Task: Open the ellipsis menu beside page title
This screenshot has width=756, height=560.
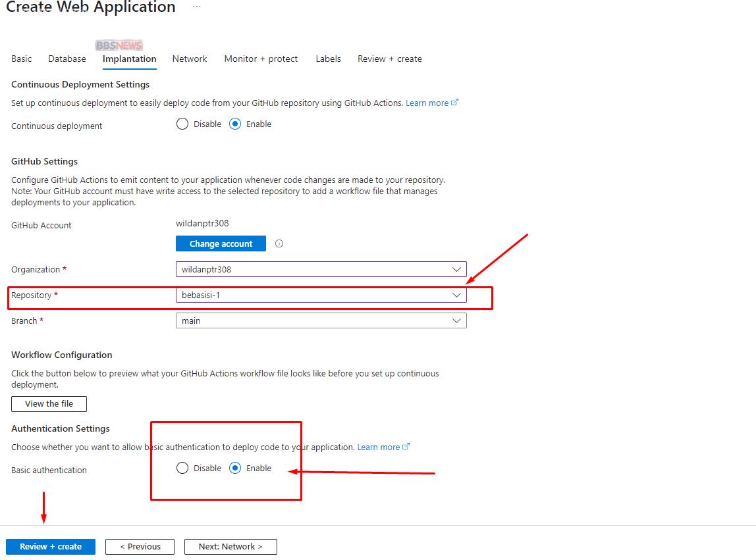Action: pos(197,7)
